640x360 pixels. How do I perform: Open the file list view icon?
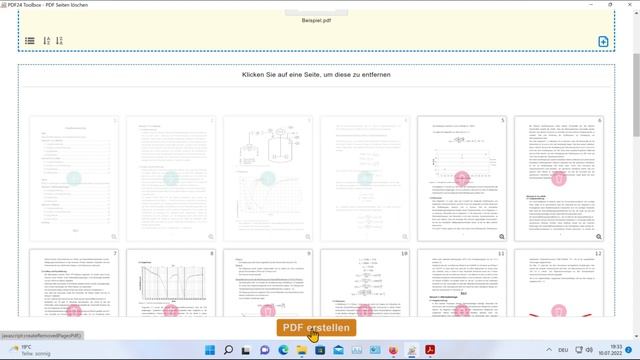30,41
